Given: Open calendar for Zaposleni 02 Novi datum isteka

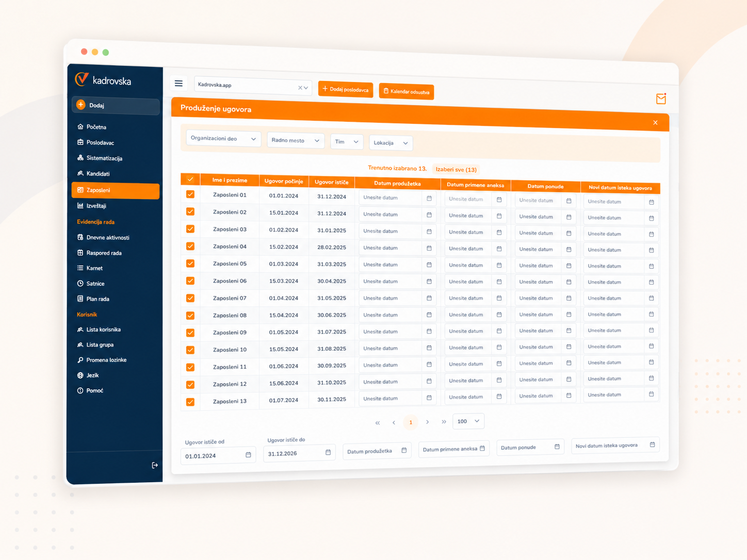Looking at the screenshot, I should pos(651,218).
